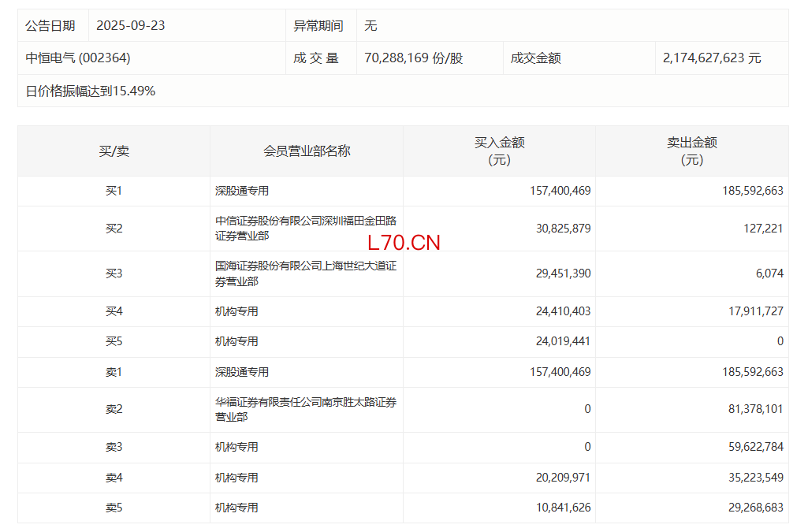Click the 会员营业部名称 column header
The height and width of the screenshot is (532, 808).
pos(307,151)
